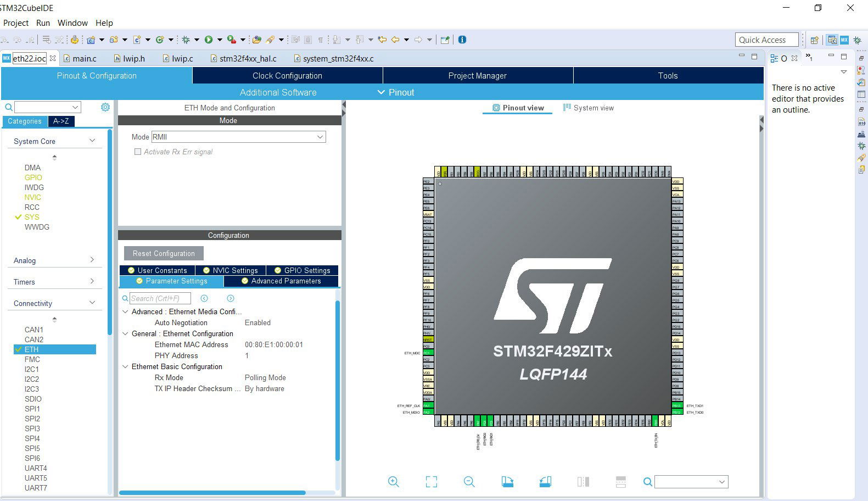Click the search icon beside pin search box
The width and height of the screenshot is (868, 501).
click(x=648, y=482)
